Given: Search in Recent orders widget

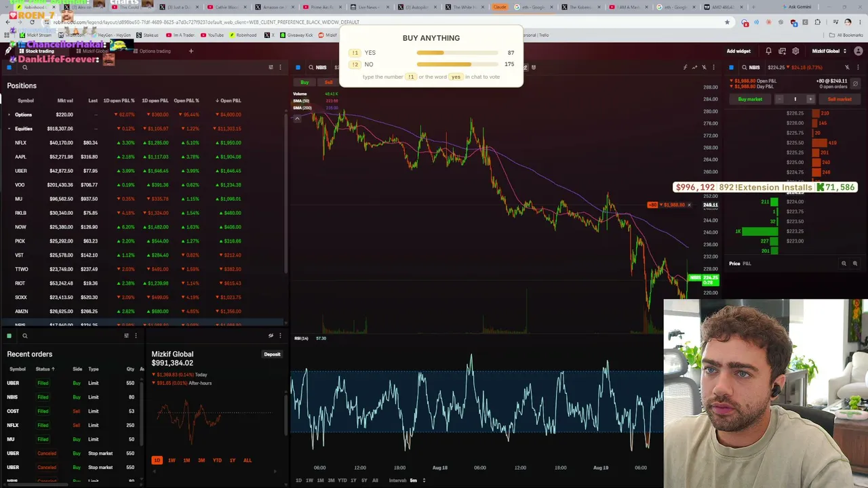Looking at the screenshot, I should 24,335.
